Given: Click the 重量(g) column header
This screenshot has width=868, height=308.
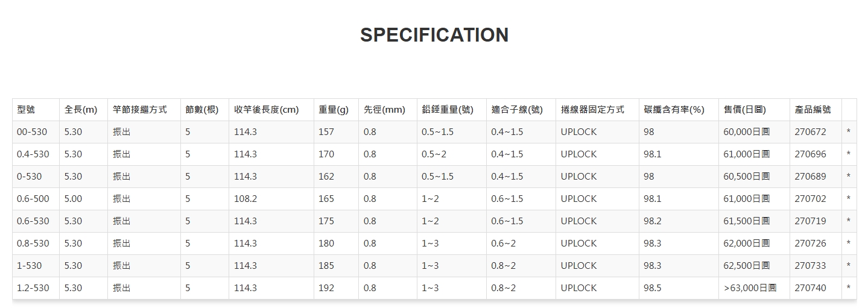Looking at the screenshot, I should tap(334, 110).
